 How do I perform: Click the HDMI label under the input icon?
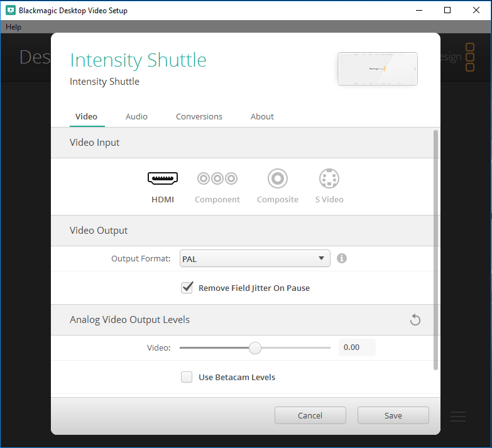tap(163, 200)
